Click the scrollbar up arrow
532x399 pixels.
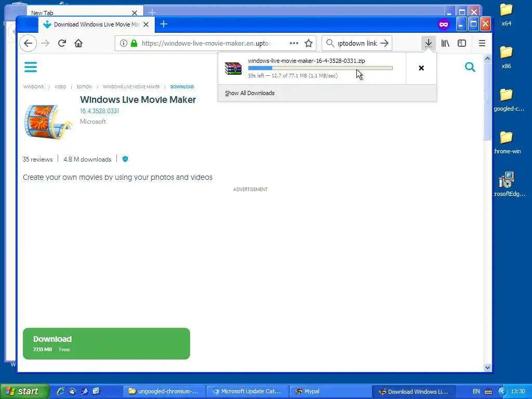click(x=487, y=58)
